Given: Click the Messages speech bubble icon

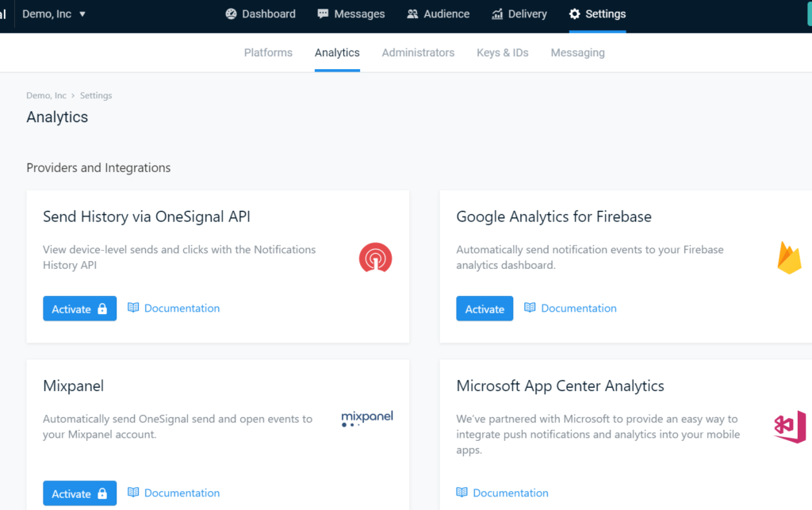Looking at the screenshot, I should (324, 14).
